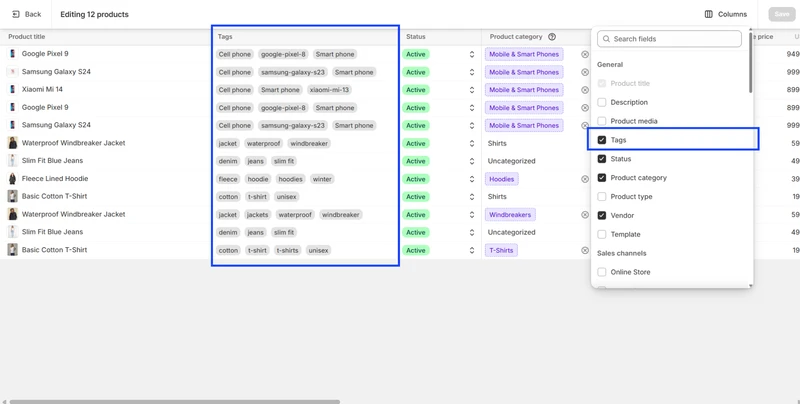
Task: Click the Product category column header
Action: click(516, 37)
